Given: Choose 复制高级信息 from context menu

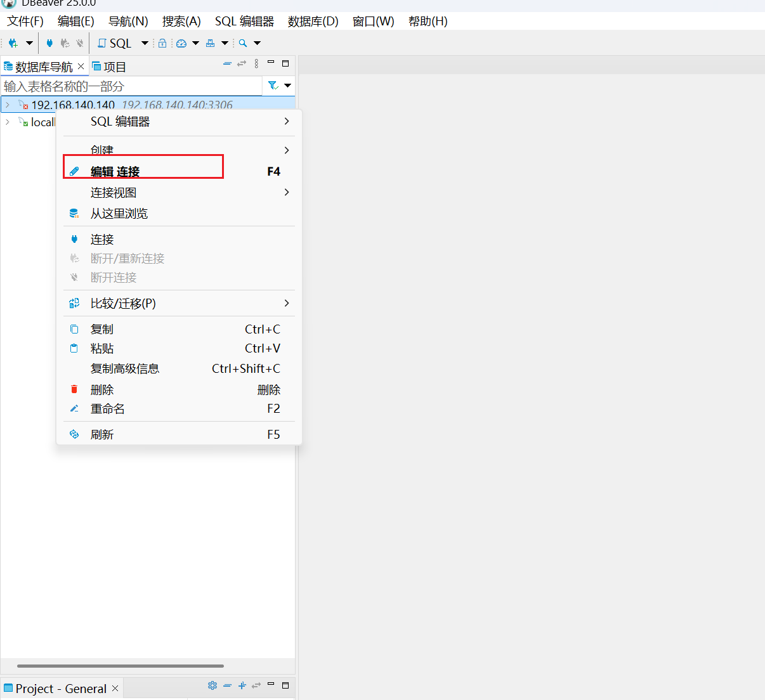Looking at the screenshot, I should point(179,368).
